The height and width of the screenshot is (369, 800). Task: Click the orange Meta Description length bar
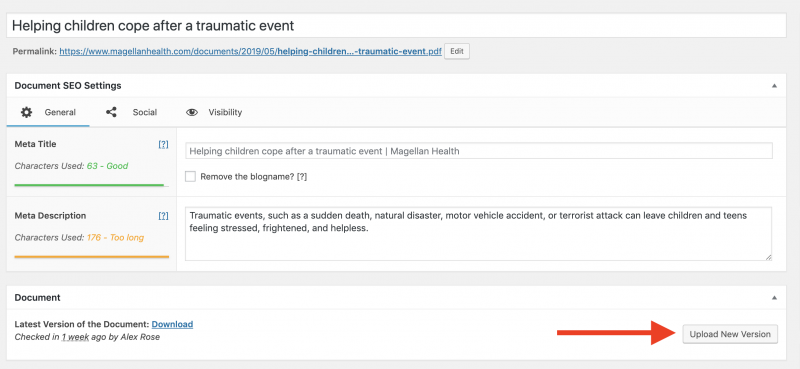92,257
